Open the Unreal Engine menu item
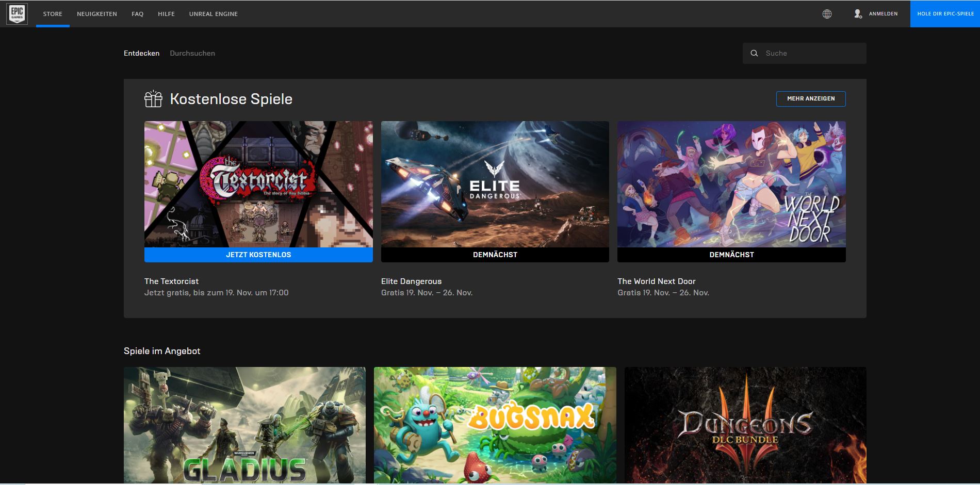Screen dimensions: 980x485 (x=214, y=14)
